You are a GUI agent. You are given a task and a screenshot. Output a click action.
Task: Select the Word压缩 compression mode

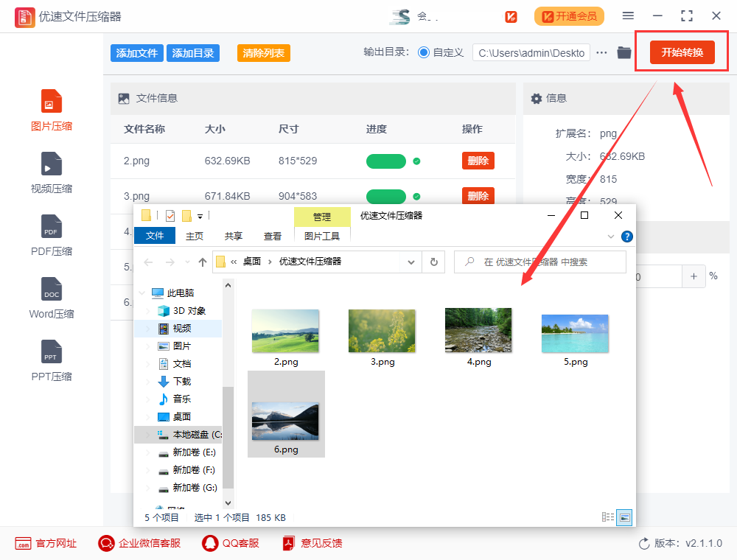52,298
